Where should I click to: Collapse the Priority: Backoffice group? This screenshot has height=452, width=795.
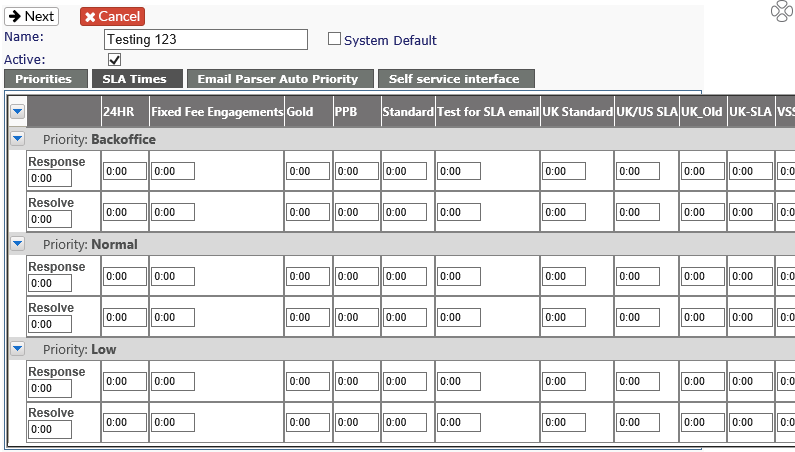tap(17, 138)
